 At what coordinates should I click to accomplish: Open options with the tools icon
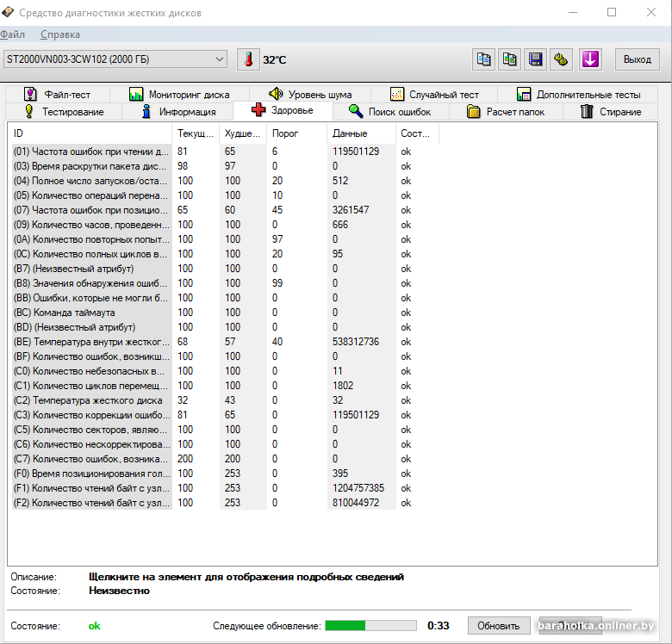[x=562, y=59]
